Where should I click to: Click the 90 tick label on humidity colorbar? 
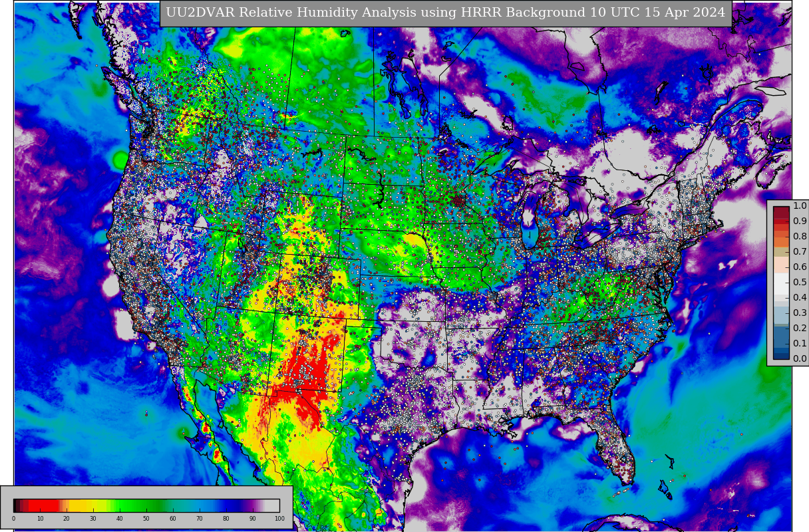[253, 519]
